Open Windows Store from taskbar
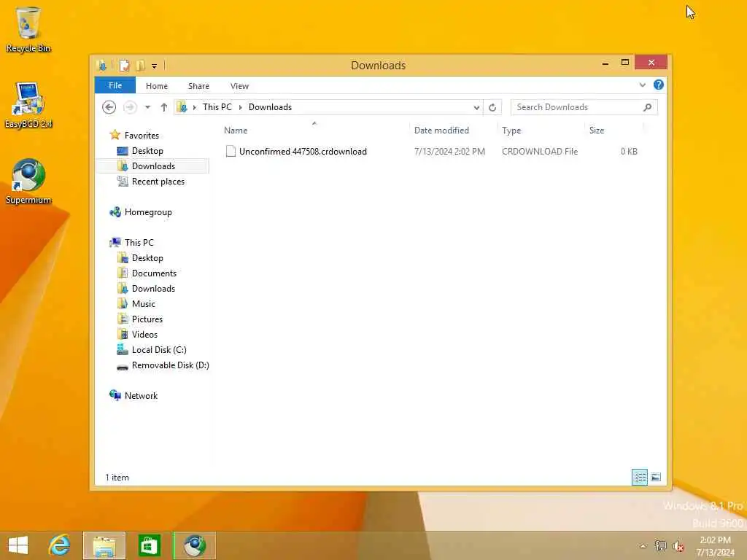This screenshot has height=560, width=747. (x=149, y=545)
